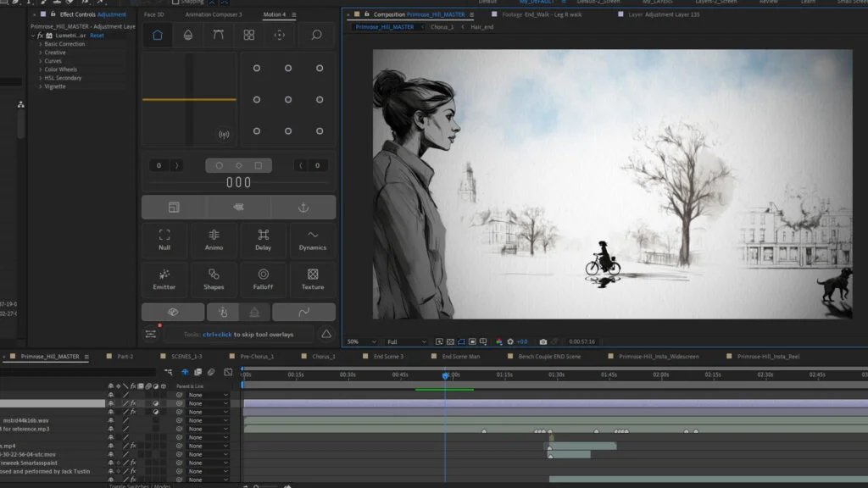The image size is (868, 488).
Task: Open parent dropdown for mstrd44k16b.wav layer
Action: click(x=209, y=420)
